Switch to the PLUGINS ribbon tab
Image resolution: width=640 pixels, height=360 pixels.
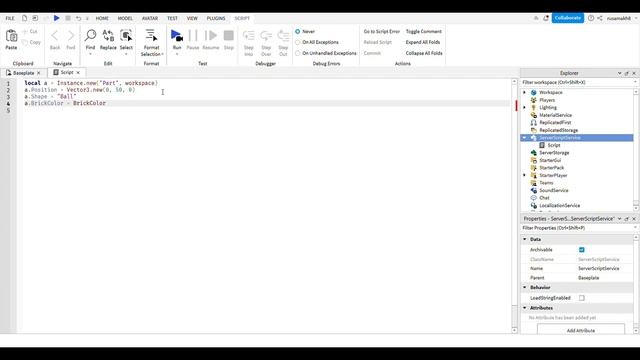(216, 18)
